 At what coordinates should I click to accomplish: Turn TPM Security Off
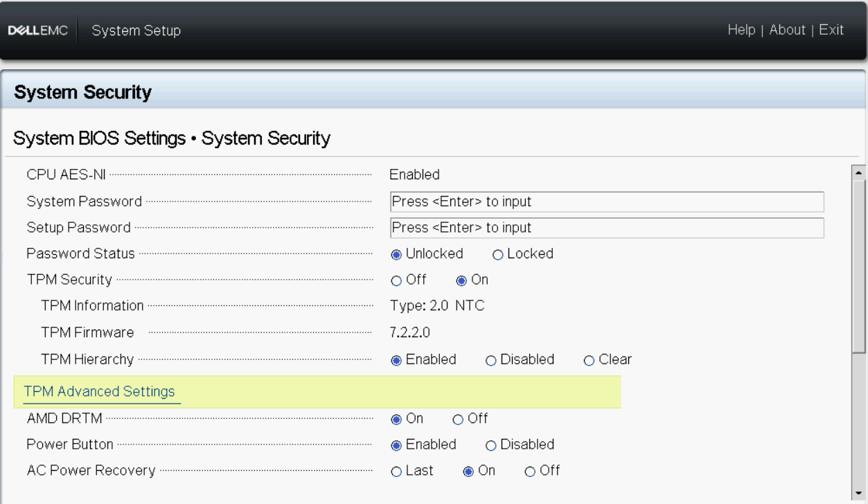tap(396, 280)
